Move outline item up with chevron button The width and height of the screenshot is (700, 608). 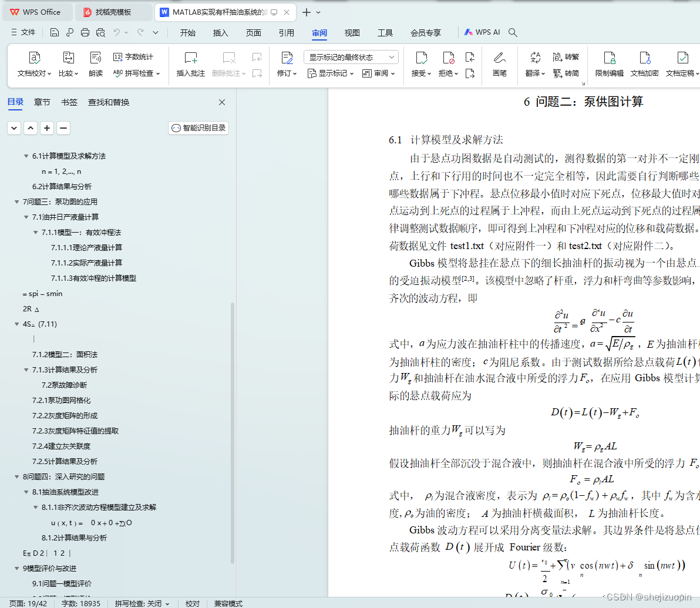click(x=31, y=128)
